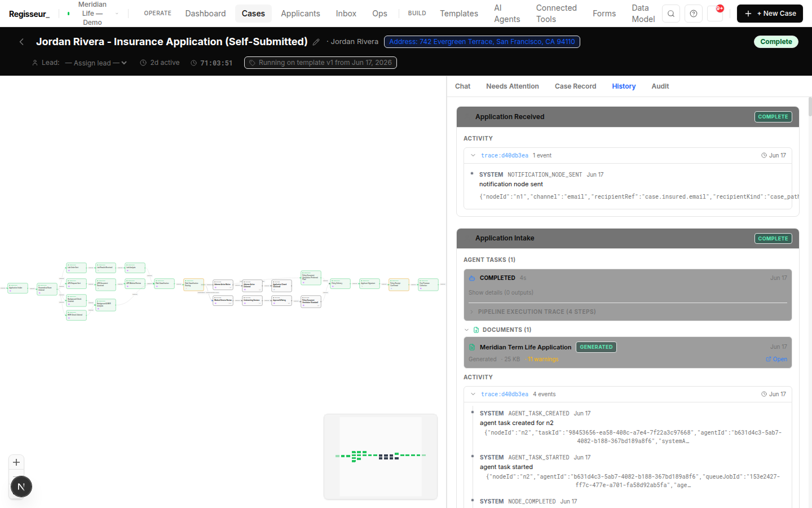812x508 pixels.
Task: Select the Lab Order Sent workflow node
Action: 76,268
